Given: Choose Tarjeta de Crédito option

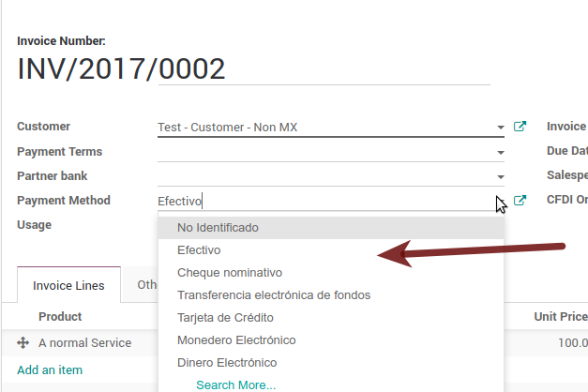Looking at the screenshot, I should click(225, 318).
